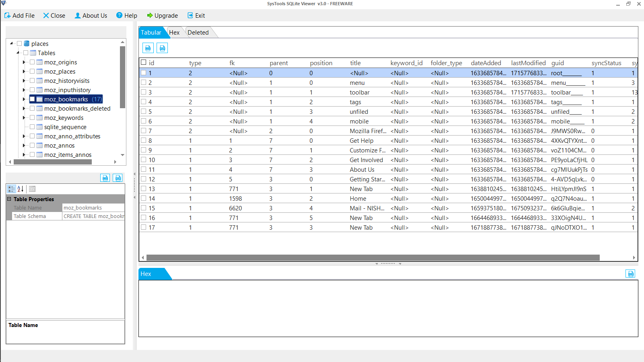Click table icon next to moz_anno_attributes
644x362 pixels.
pos(39,136)
